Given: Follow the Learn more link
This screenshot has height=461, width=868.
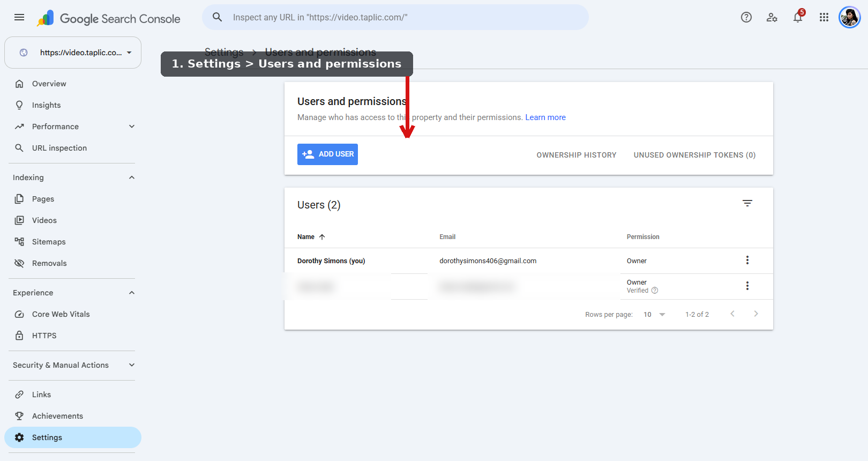Looking at the screenshot, I should [545, 117].
